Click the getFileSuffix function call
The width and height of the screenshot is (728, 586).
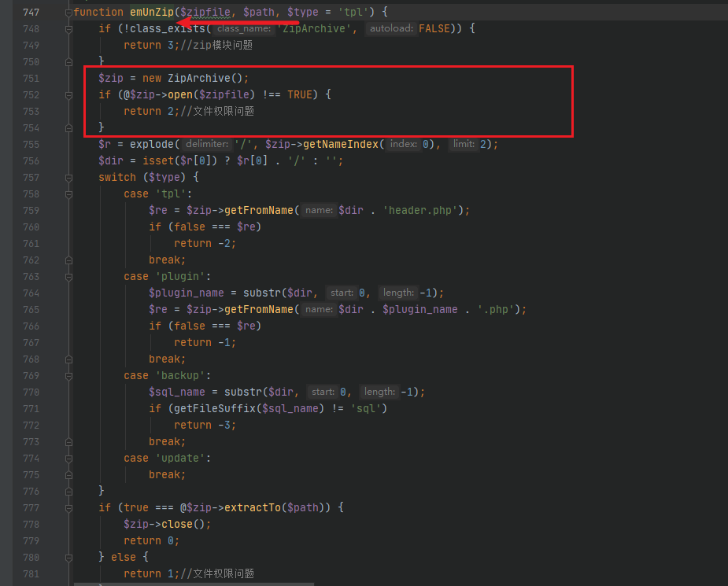[215, 409]
